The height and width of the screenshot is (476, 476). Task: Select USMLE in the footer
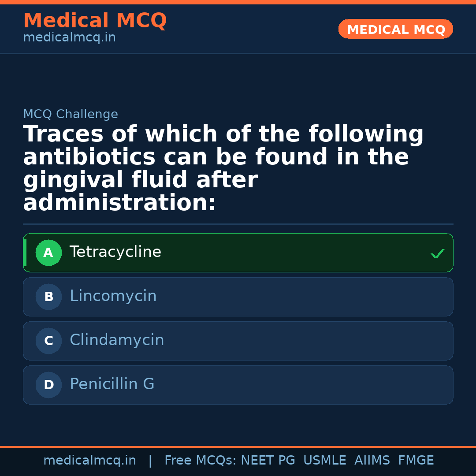coord(324,461)
